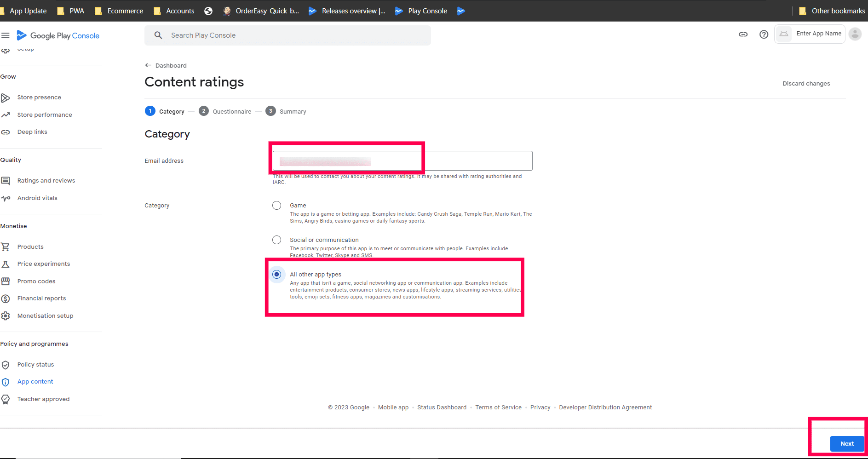
Task: Click the App content shield icon
Action: 6,382
